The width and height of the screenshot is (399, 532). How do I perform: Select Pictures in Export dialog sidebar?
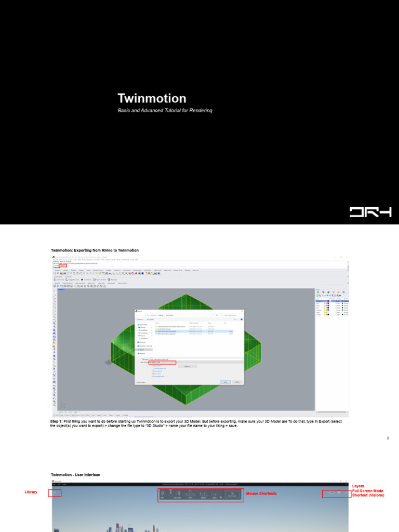[x=142, y=336]
